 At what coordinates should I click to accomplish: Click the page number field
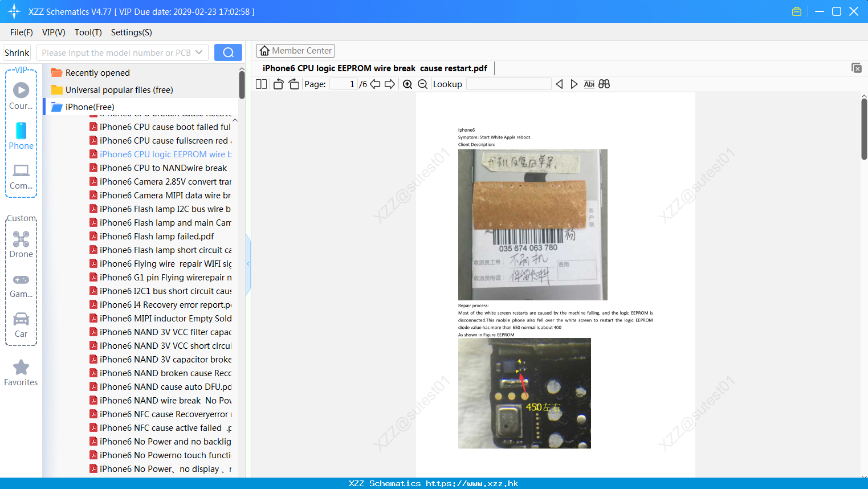tap(344, 84)
